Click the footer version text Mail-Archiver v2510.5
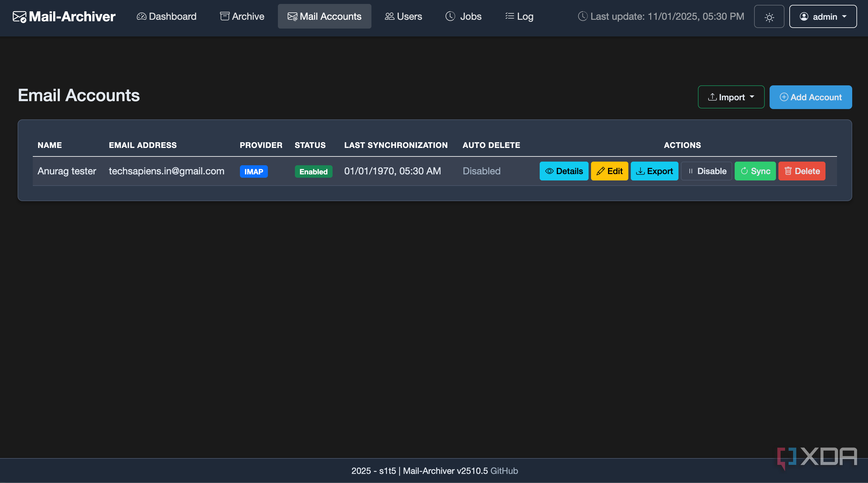Viewport: 868px width, 483px height. click(x=445, y=471)
